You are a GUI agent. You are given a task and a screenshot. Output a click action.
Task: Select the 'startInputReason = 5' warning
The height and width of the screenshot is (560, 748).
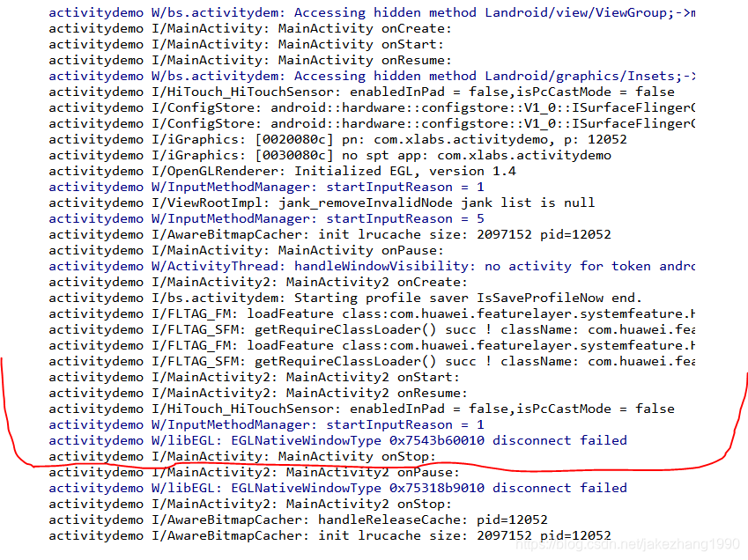coord(266,218)
